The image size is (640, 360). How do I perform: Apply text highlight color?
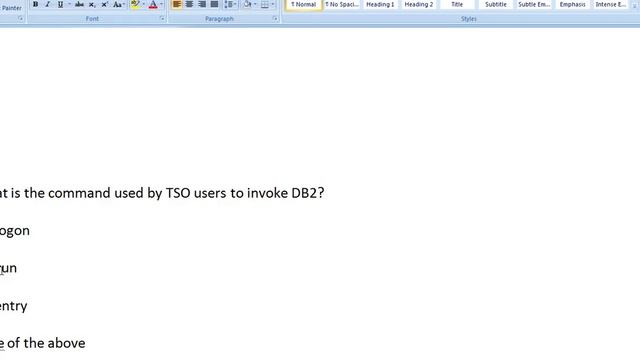pyautogui.click(x=135, y=4)
